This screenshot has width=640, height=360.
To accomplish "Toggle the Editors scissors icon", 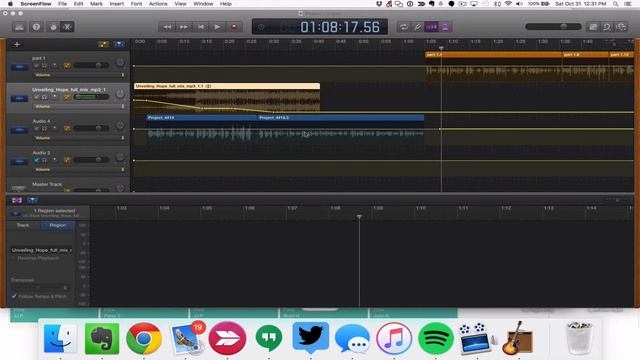I will pyautogui.click(x=67, y=27).
